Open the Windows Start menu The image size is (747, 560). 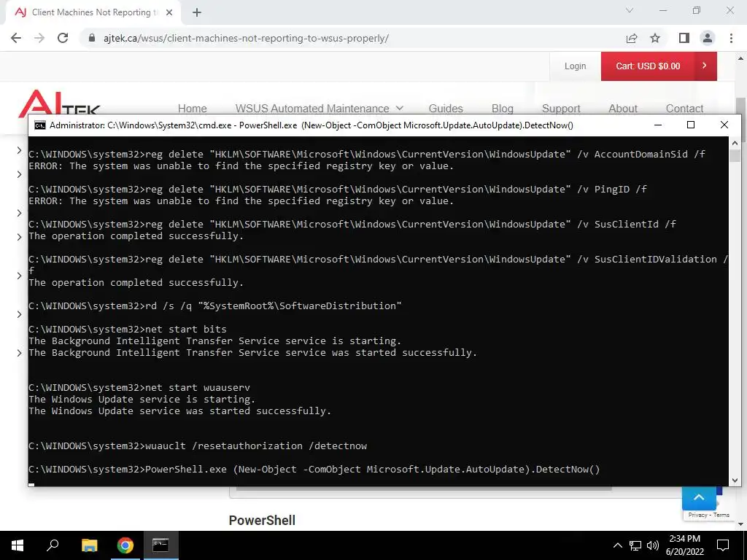pyautogui.click(x=18, y=545)
